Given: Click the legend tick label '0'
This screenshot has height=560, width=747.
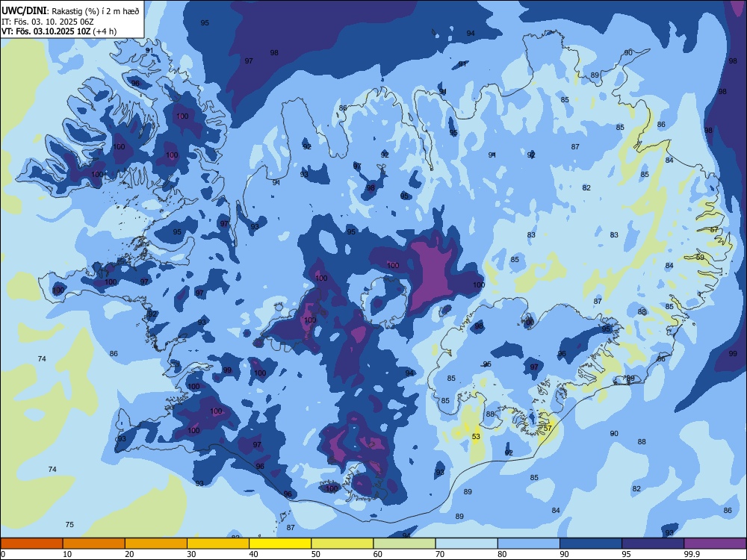Looking at the screenshot, I should click(x=3, y=554).
